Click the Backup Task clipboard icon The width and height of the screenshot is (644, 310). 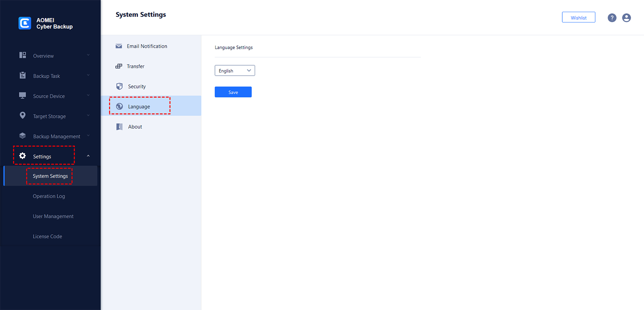(x=23, y=75)
